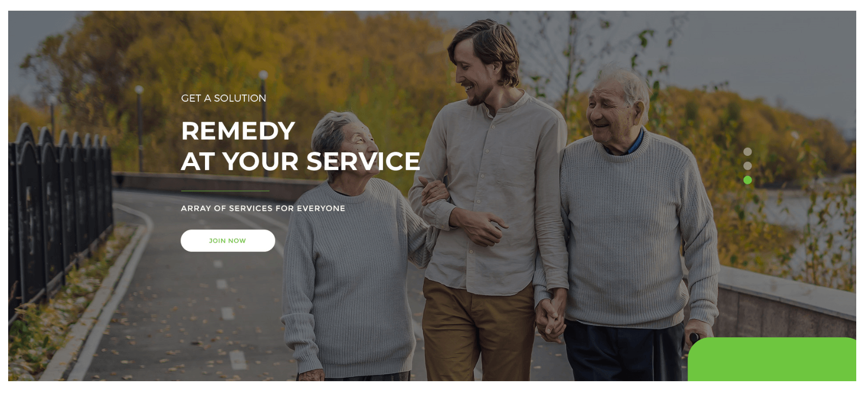Select the active green pagination dot
This screenshot has width=868, height=396.
click(747, 180)
